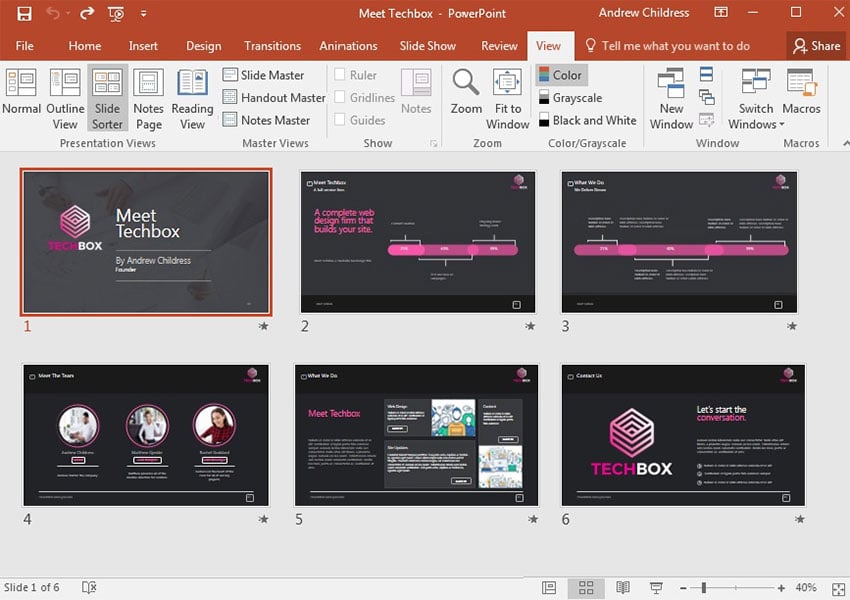Image resolution: width=850 pixels, height=600 pixels.
Task: Open a New Window
Action: 671,97
